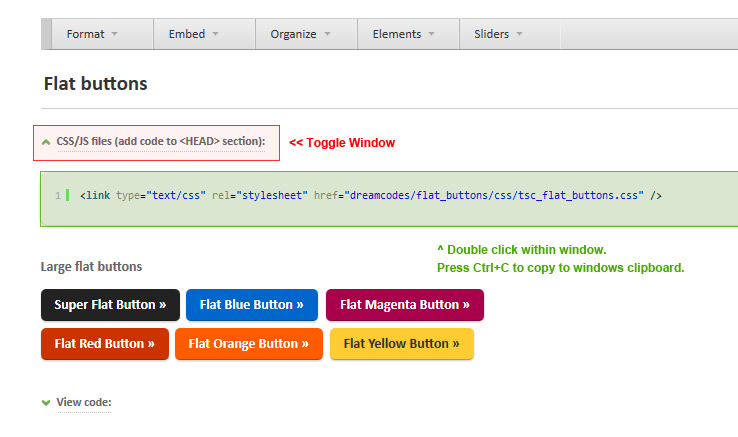This screenshot has height=437, width=738.
Task: Click the green up chevron icon
Action: coord(46,142)
